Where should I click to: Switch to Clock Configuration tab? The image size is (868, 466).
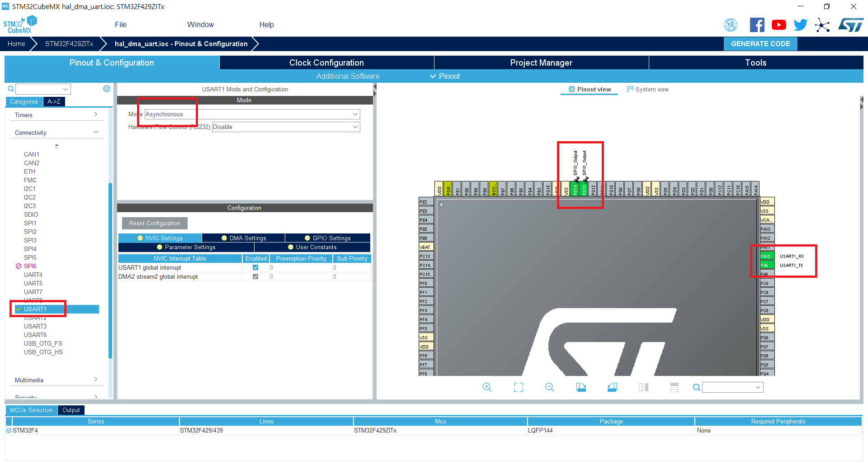coord(326,62)
